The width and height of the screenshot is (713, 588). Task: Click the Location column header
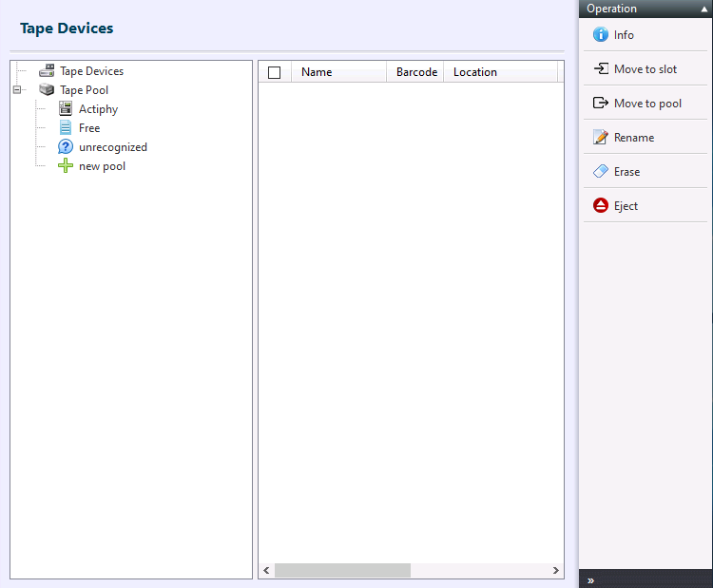coord(475,72)
